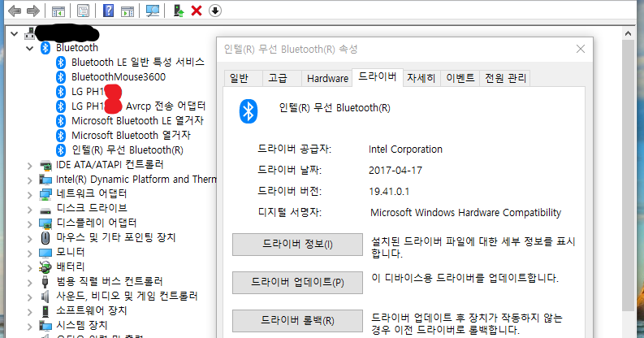Expand 사운드, 비디오 및 게임 컨트롤러
The width and height of the screenshot is (644, 338).
point(29,297)
